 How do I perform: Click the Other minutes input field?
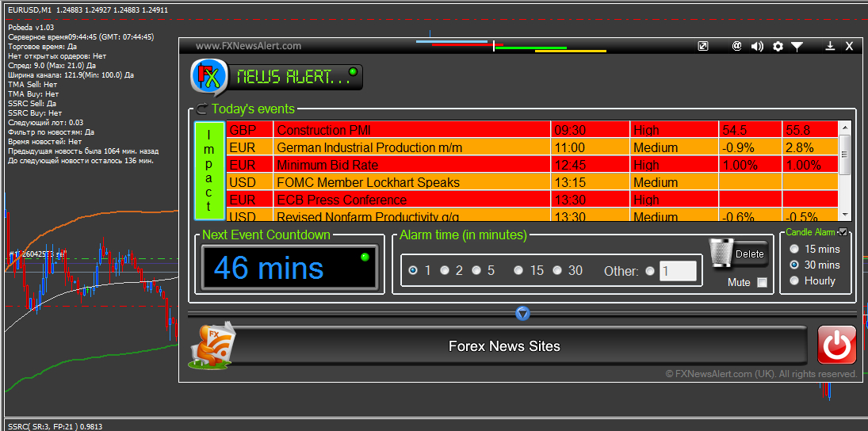(678, 271)
